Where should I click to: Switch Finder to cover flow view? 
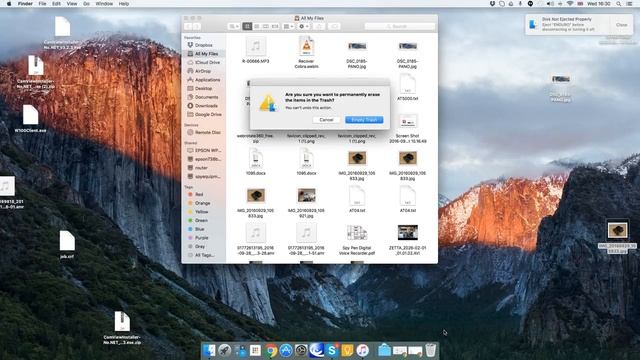(275, 27)
